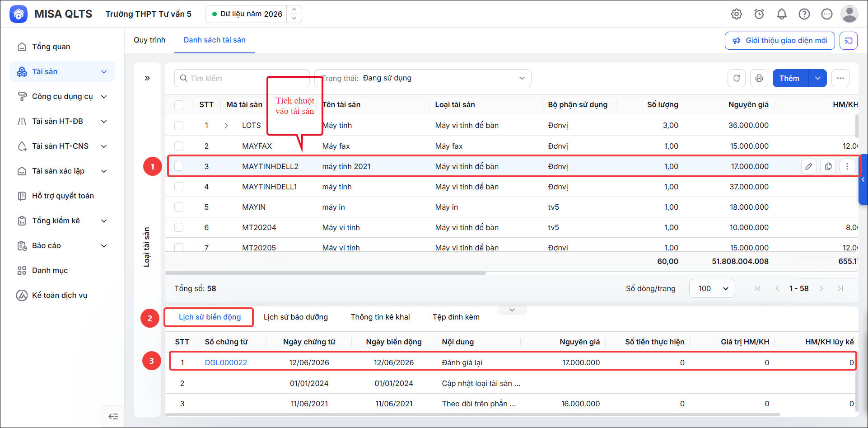The height and width of the screenshot is (428, 868).
Task: Print the asset list
Action: (x=759, y=78)
